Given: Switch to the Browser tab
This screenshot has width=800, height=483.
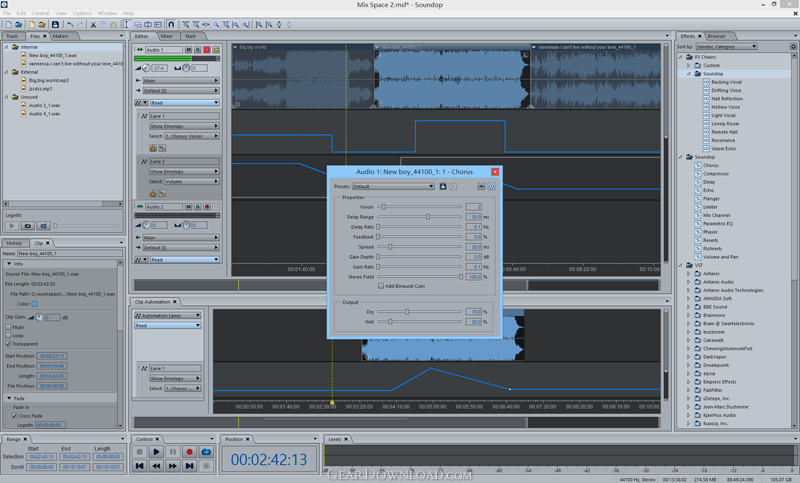Looking at the screenshot, I should pos(716,36).
